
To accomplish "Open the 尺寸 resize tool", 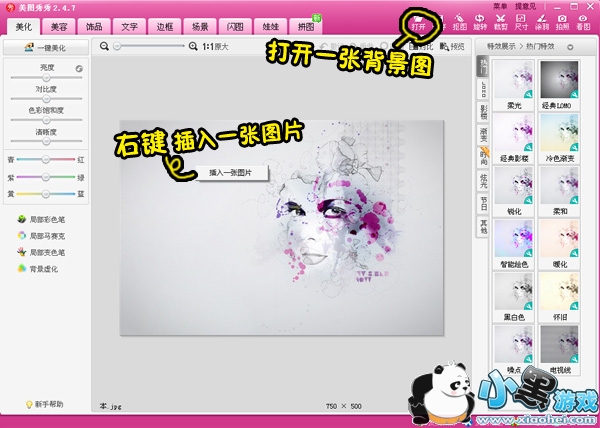I will pyautogui.click(x=521, y=23).
